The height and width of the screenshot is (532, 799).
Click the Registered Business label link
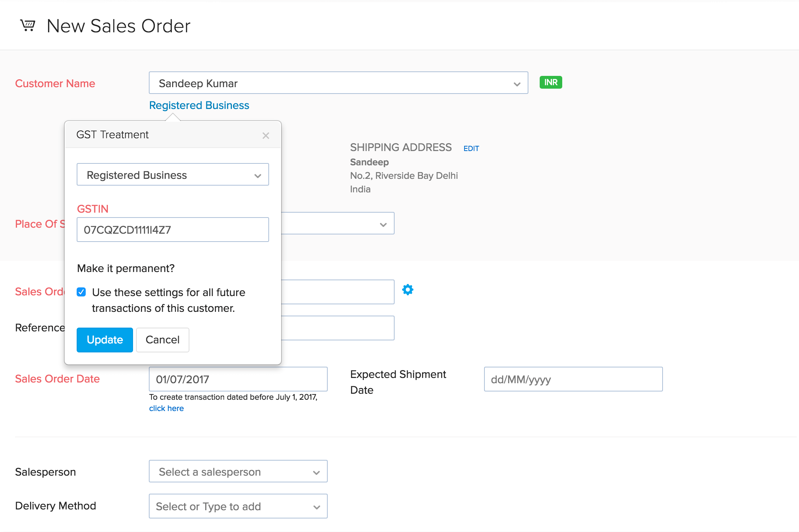tap(199, 106)
